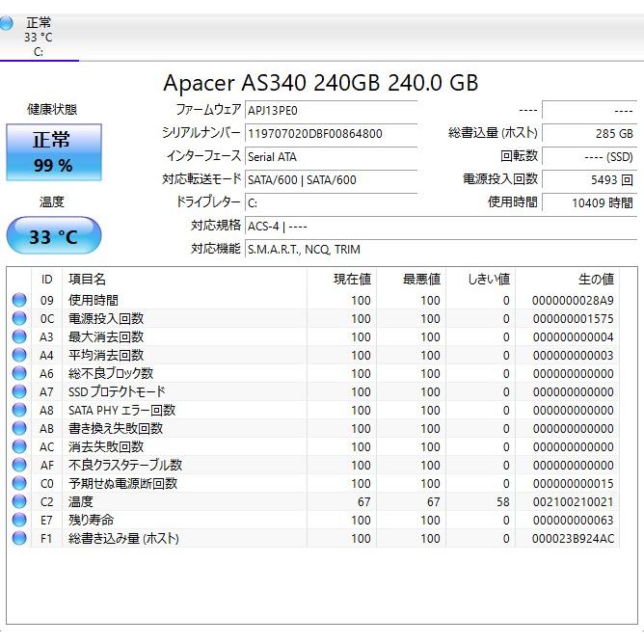The image size is (644, 644).
Task: Click raw value 0000000028A9
Action: pyautogui.click(x=573, y=301)
